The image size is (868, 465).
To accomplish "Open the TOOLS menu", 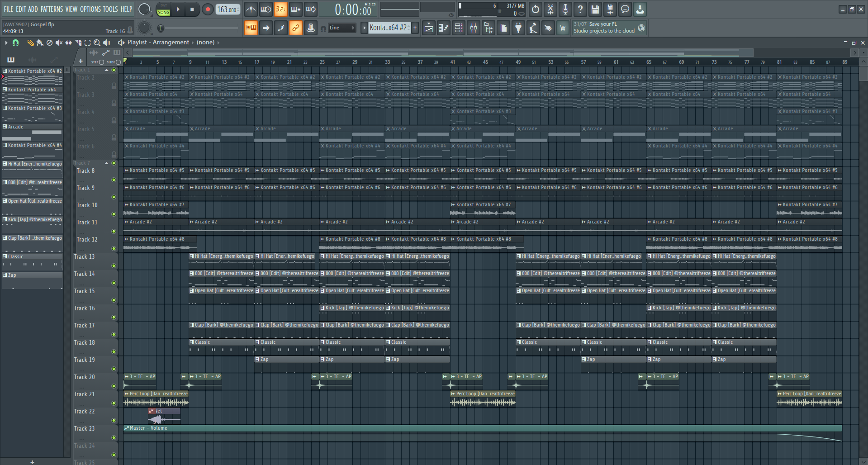I will click(110, 9).
